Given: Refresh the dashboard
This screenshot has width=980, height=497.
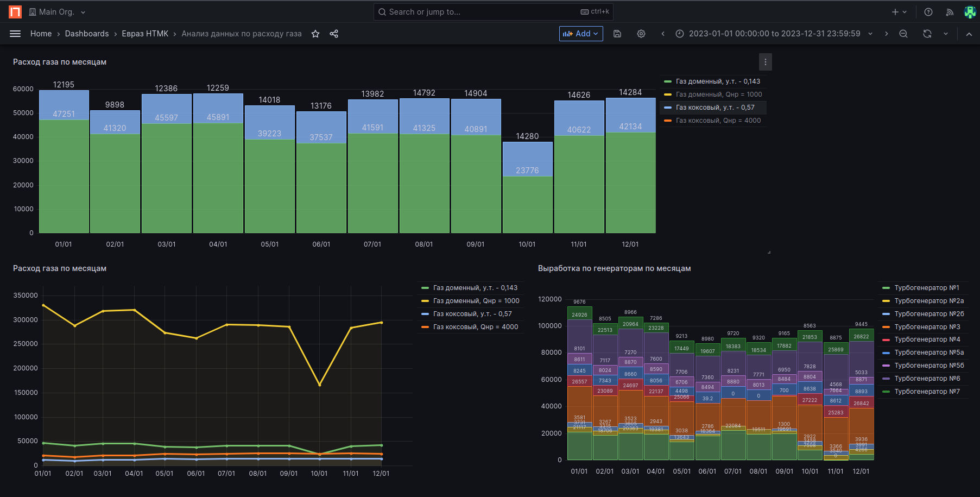Looking at the screenshot, I should click(x=927, y=34).
